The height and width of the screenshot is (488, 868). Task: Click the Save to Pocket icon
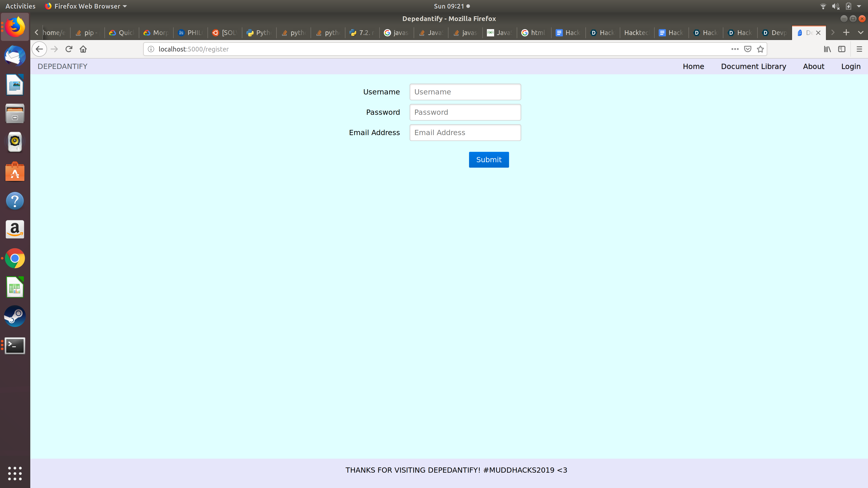click(x=748, y=49)
